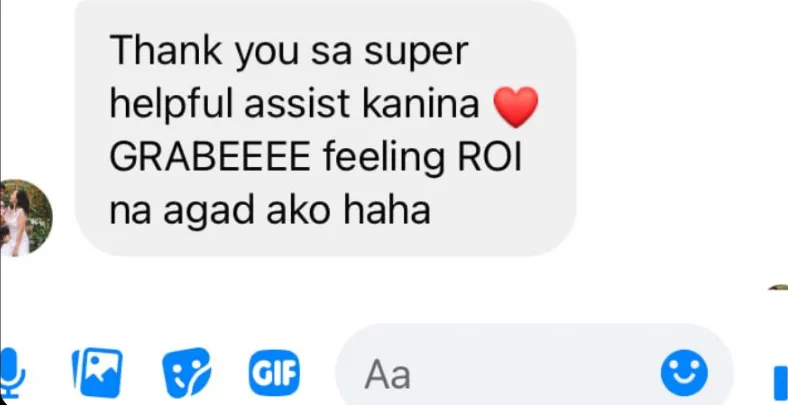
Task: Open the emoji picker smiley icon
Action: pos(684,373)
